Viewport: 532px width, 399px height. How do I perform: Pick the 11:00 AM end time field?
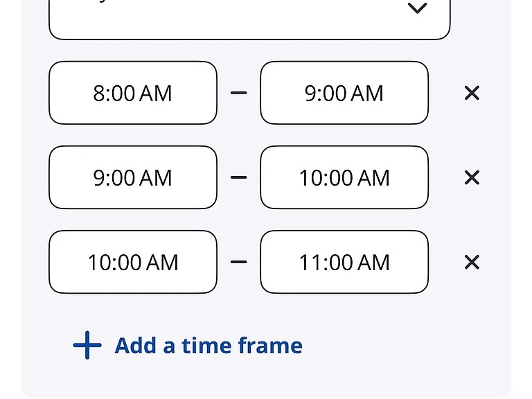tap(344, 262)
